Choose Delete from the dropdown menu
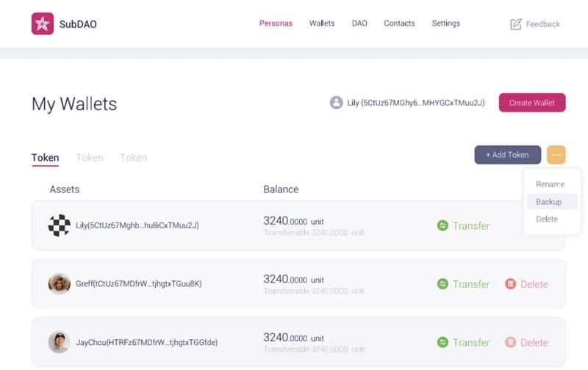The width and height of the screenshot is (588, 370). click(x=547, y=219)
